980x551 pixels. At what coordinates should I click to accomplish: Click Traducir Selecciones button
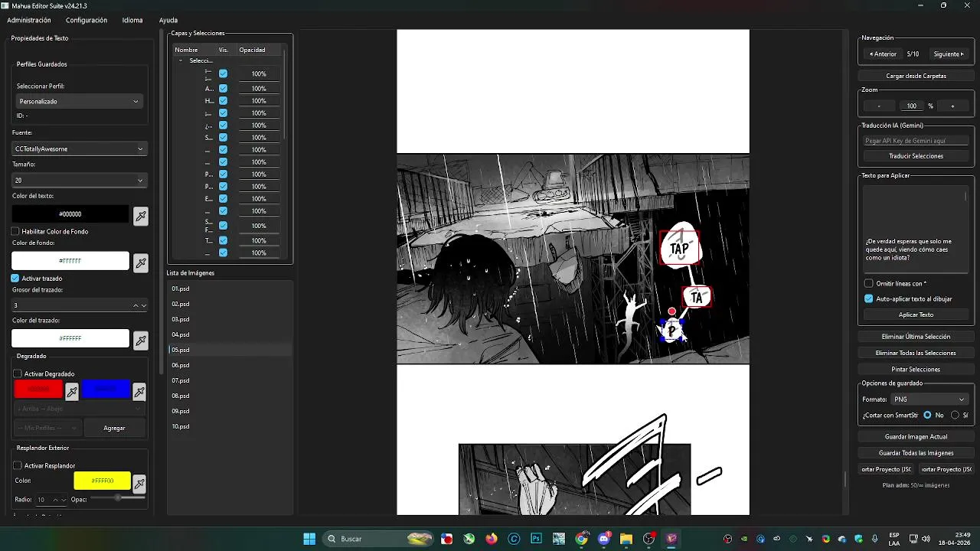[x=916, y=156]
